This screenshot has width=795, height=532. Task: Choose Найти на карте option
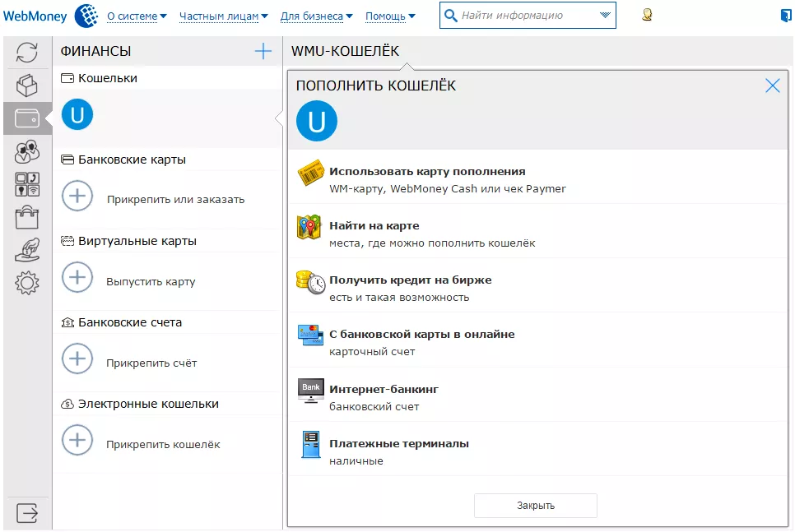pyautogui.click(x=538, y=231)
